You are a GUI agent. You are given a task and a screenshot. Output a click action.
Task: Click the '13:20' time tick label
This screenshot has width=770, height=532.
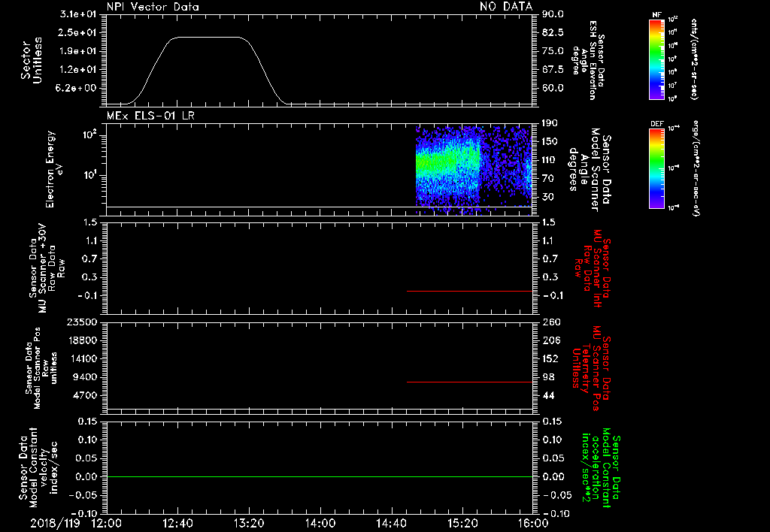pyautogui.click(x=249, y=523)
